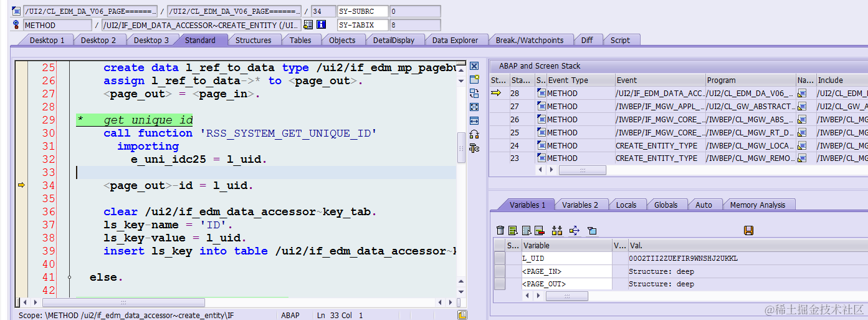Set breakpoint margin at line 34 arrow
The image size is (868, 320).
[22, 185]
